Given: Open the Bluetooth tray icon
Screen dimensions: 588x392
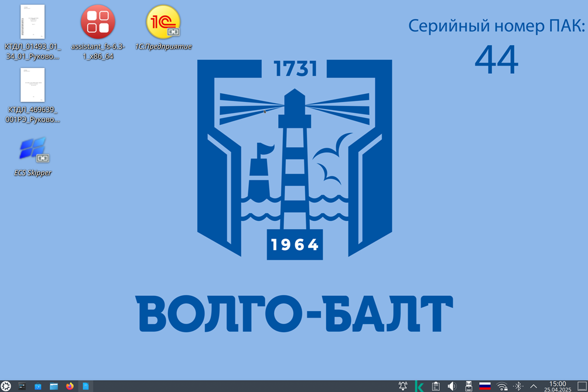Looking at the screenshot, I should tap(518, 386).
